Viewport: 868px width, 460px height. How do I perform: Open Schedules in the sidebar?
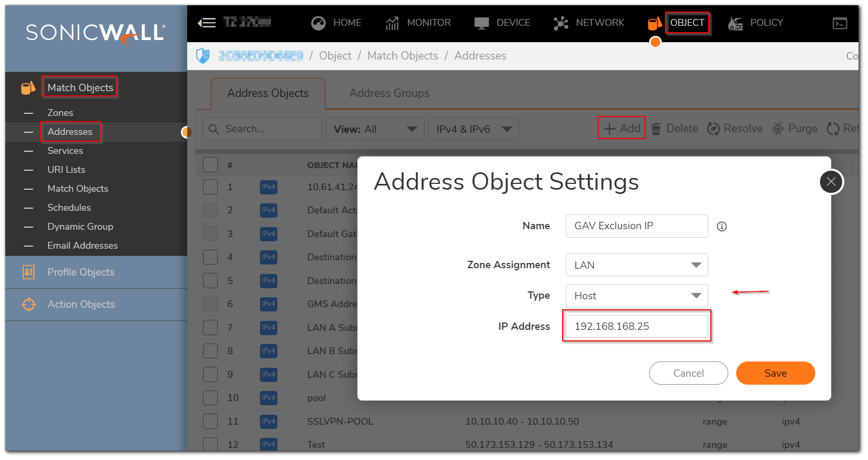pos(69,208)
